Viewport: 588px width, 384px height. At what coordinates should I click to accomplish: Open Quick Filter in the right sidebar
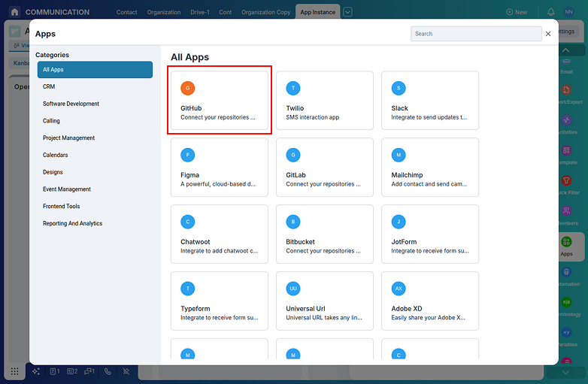point(567,185)
